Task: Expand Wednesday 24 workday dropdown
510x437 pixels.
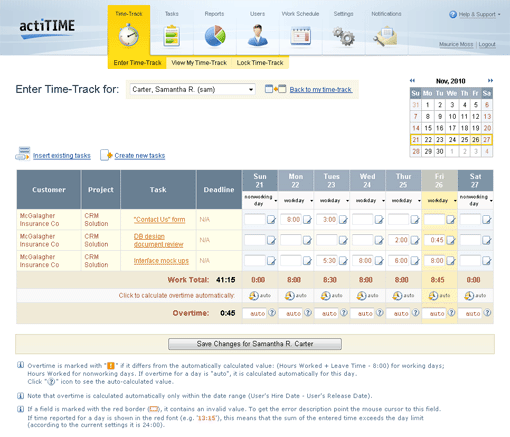Action: 383,201
